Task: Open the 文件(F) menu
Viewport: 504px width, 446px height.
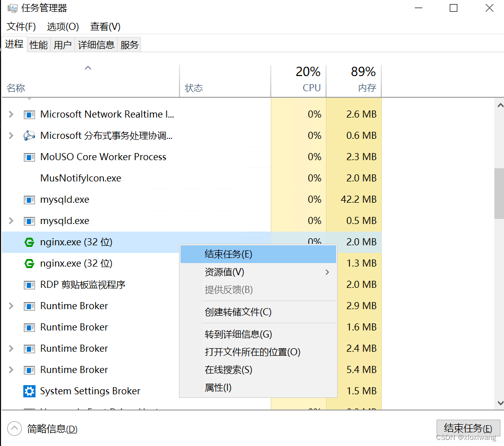Action: 21,27
